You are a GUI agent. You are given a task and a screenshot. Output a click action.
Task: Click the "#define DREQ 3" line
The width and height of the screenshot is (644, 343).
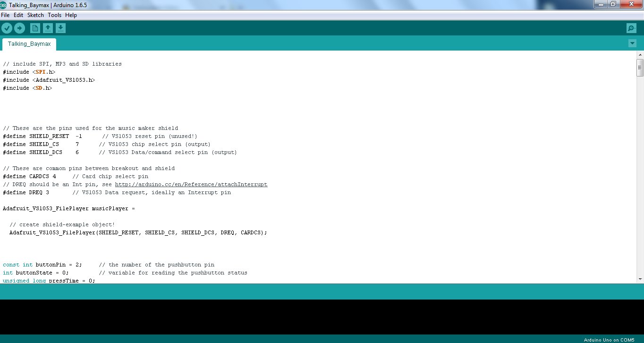117,192
